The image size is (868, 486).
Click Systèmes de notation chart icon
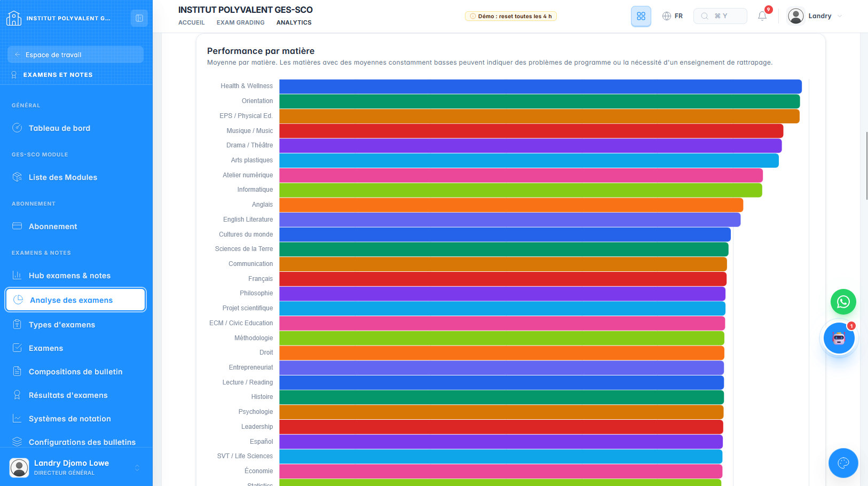(17, 418)
